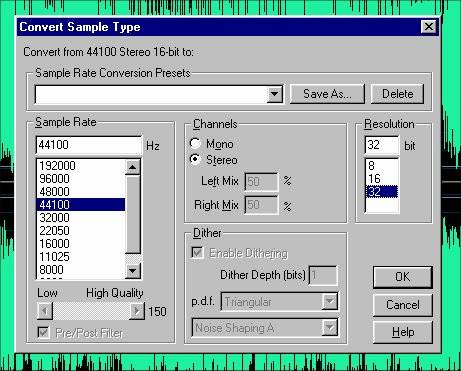Click the Help button
This screenshot has width=461, height=371.
(x=403, y=332)
